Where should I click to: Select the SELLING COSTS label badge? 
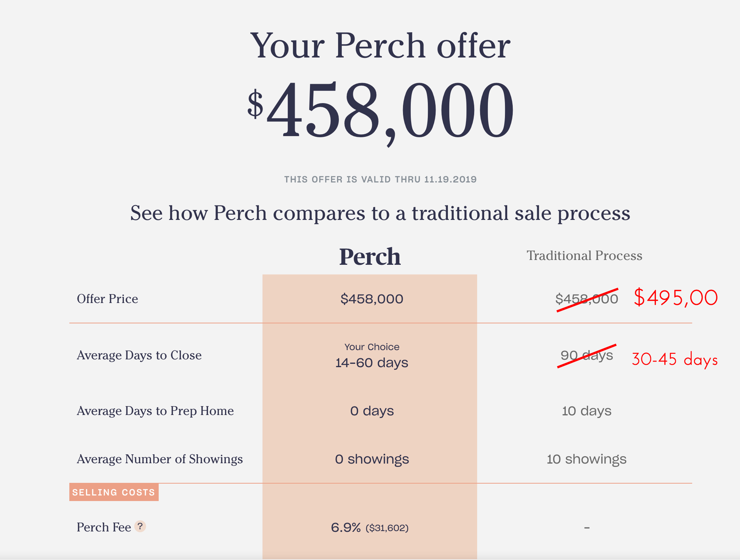[114, 492]
